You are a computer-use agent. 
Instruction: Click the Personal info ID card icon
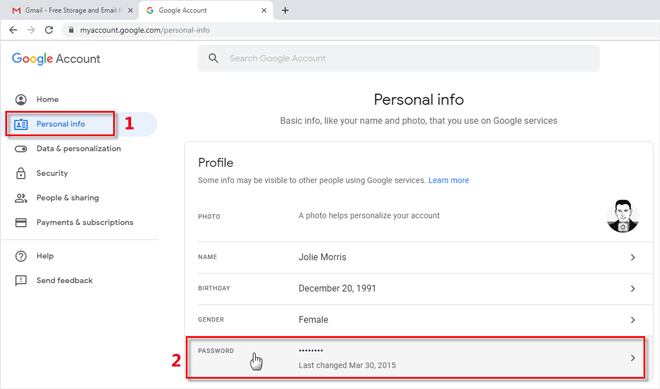[21, 124]
